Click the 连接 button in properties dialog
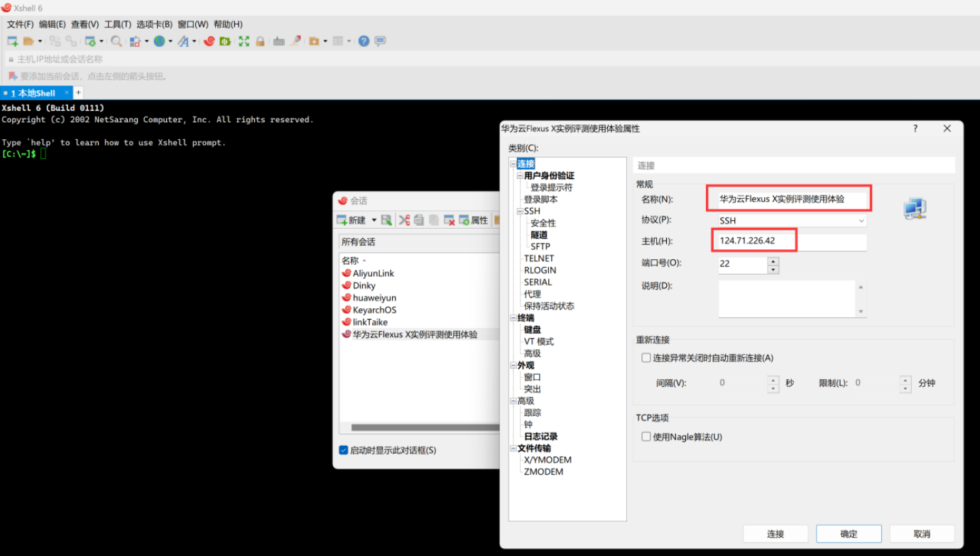The width and height of the screenshot is (980, 556). click(775, 534)
